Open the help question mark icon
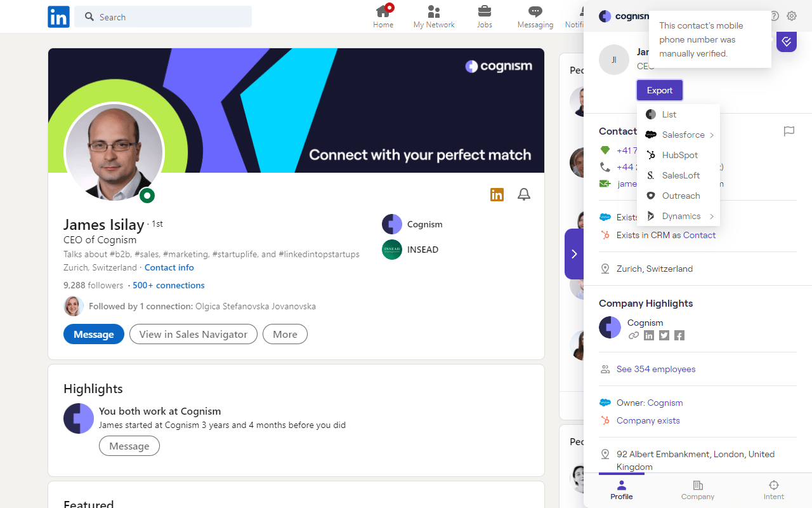 [774, 16]
